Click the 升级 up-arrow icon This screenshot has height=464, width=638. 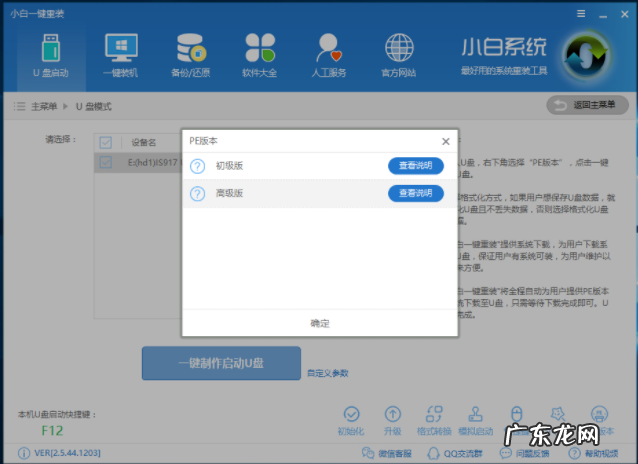[x=393, y=414]
